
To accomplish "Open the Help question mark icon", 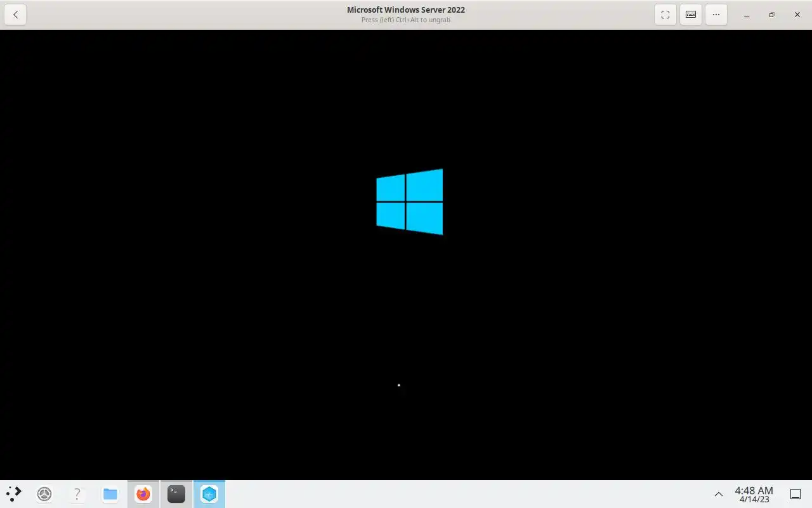I will (77, 494).
